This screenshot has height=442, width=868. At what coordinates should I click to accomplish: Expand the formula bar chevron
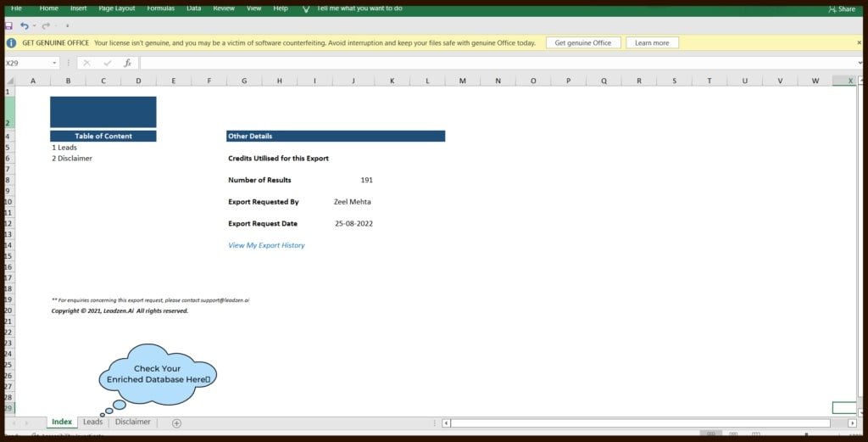click(x=860, y=63)
